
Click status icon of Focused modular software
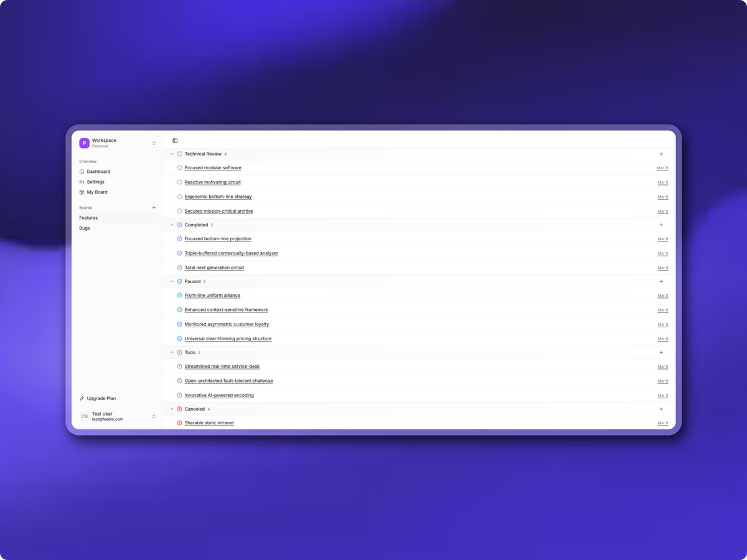pos(179,168)
